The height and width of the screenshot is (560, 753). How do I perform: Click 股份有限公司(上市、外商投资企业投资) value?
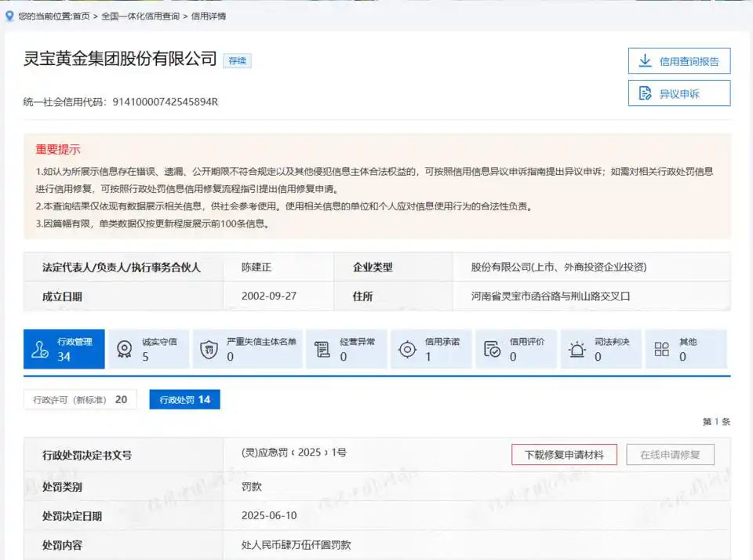point(558,267)
